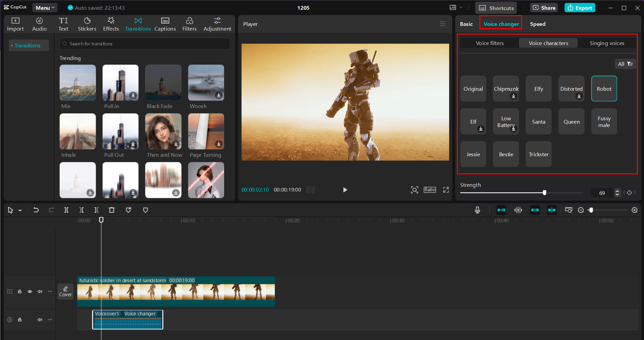Split the clip at the playhead
Viewport: 644px width, 340px height.
[x=66, y=210]
